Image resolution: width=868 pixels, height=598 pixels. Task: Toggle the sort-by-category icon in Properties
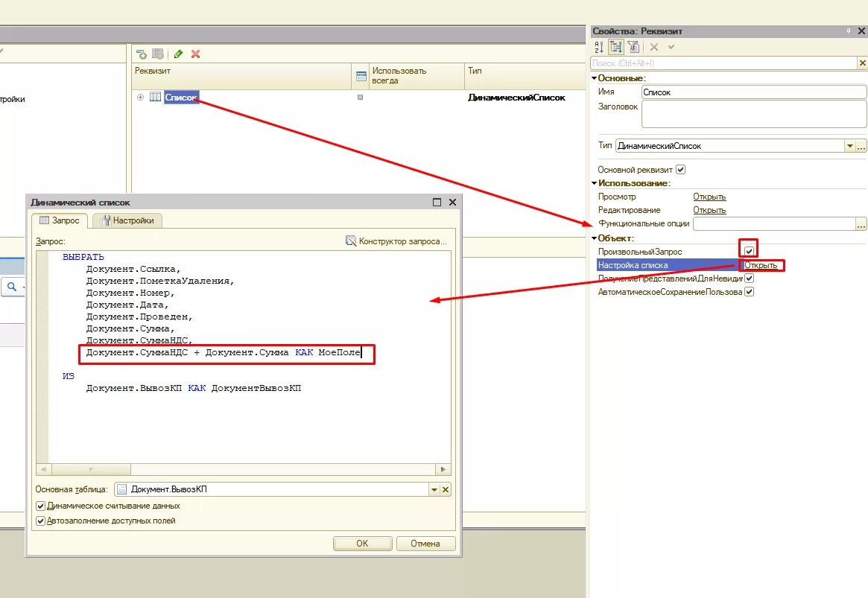pyautogui.click(x=615, y=47)
